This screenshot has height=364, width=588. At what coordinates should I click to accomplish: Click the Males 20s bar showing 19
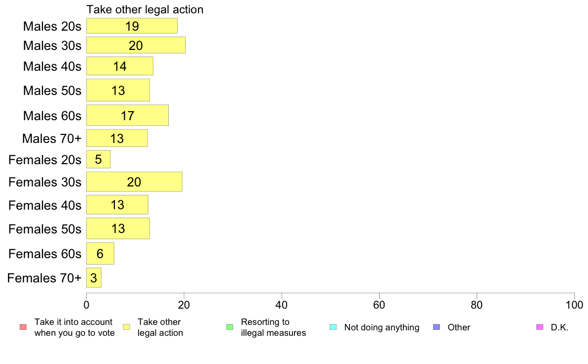132,26
